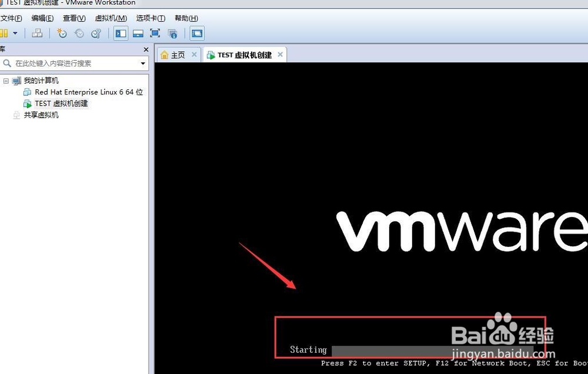Close the TEST 虚拟机创建 tab
588x374 pixels.
click(x=280, y=54)
